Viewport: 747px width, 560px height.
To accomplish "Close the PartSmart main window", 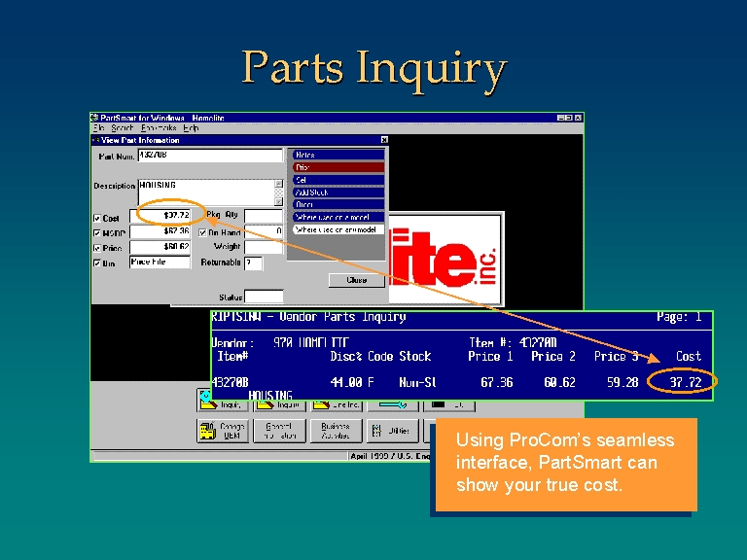I will [578, 118].
